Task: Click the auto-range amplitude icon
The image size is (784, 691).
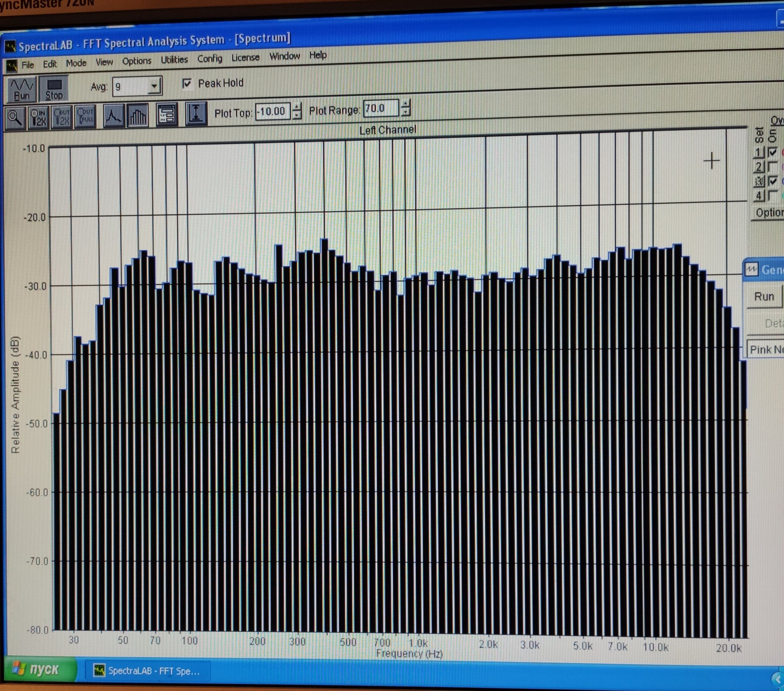Action: click(x=196, y=114)
